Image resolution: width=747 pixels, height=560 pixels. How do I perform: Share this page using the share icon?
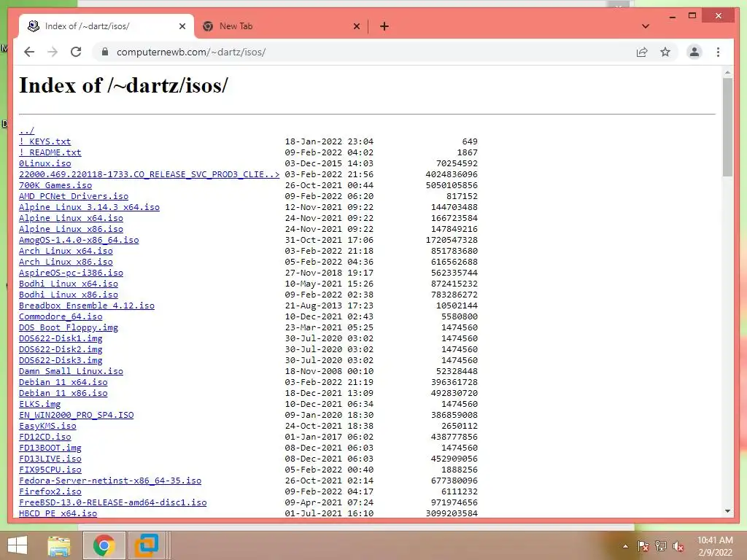642,52
